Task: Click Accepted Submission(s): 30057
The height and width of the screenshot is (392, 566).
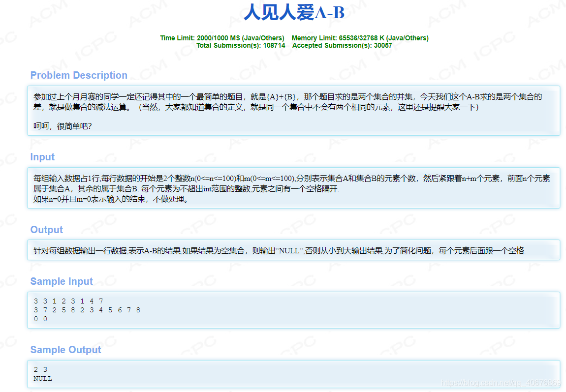Action: (342, 45)
